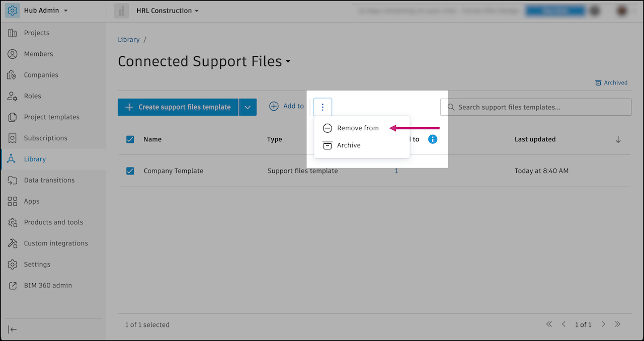Select Remove from in the context menu

pos(359,128)
